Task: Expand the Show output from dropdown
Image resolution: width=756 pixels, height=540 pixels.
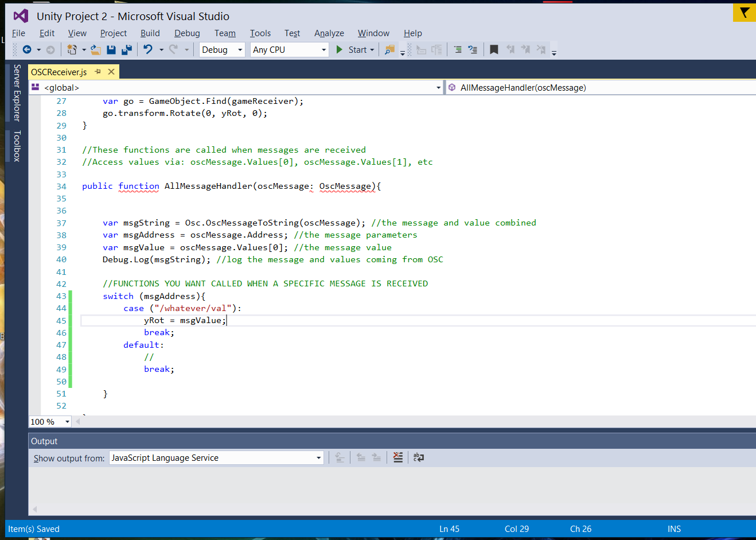Action: [318, 458]
